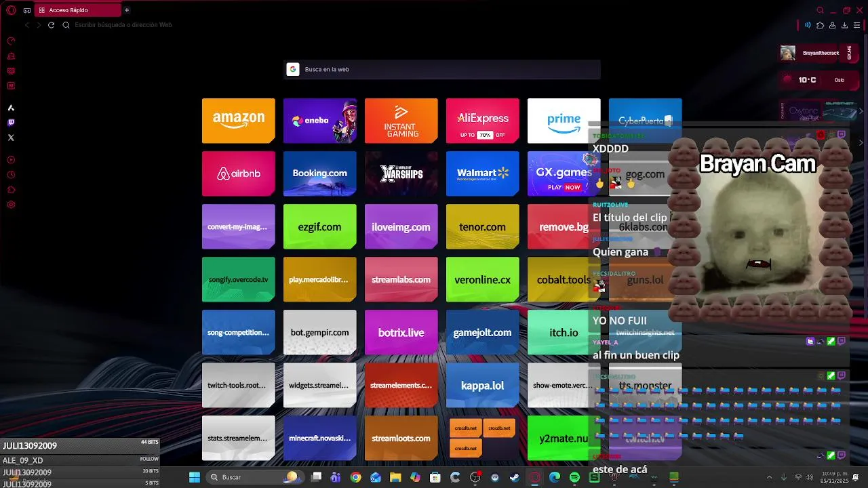Open Steam from the taskbar
The image size is (868, 488).
pos(515,477)
